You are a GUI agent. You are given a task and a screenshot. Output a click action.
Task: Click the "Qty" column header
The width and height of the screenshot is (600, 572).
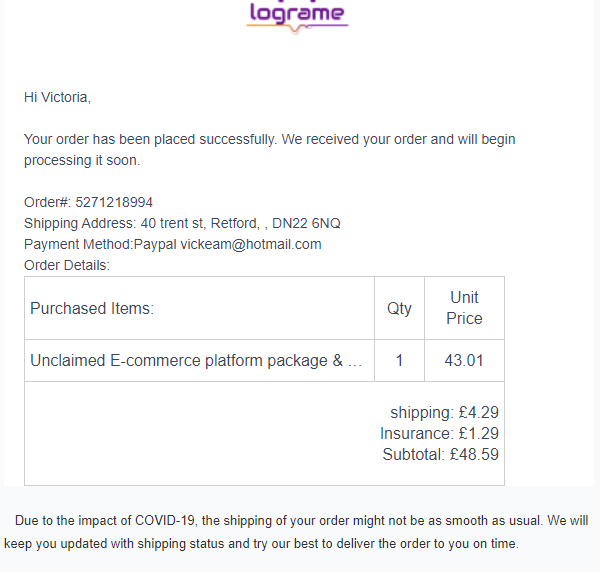[399, 308]
